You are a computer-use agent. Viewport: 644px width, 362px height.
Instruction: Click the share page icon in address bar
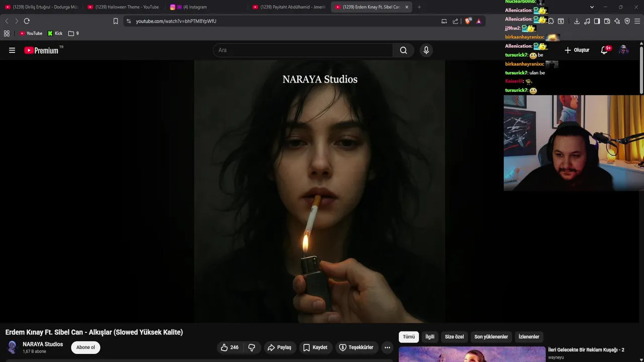pos(455,21)
